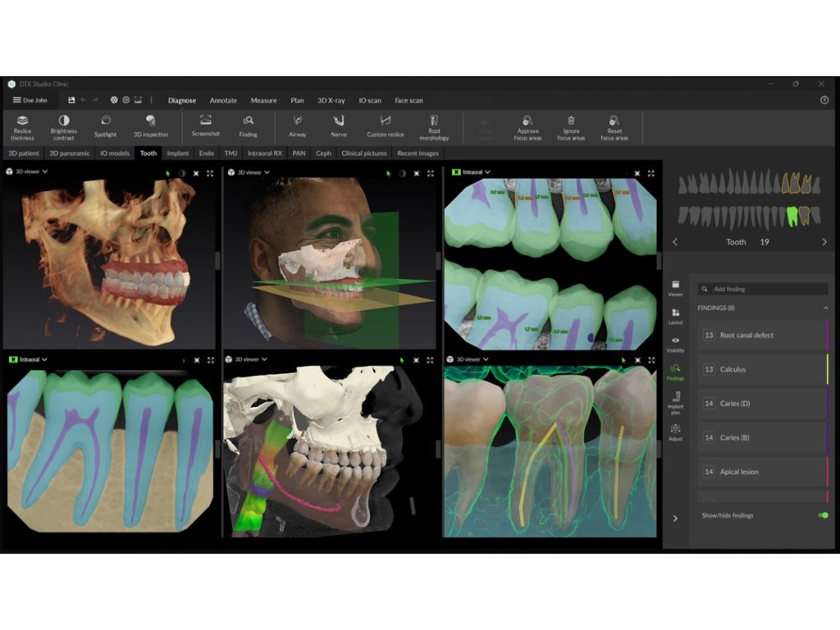The height and width of the screenshot is (630, 840).
Task: Activate the Spotlight tool
Action: [x=105, y=126]
